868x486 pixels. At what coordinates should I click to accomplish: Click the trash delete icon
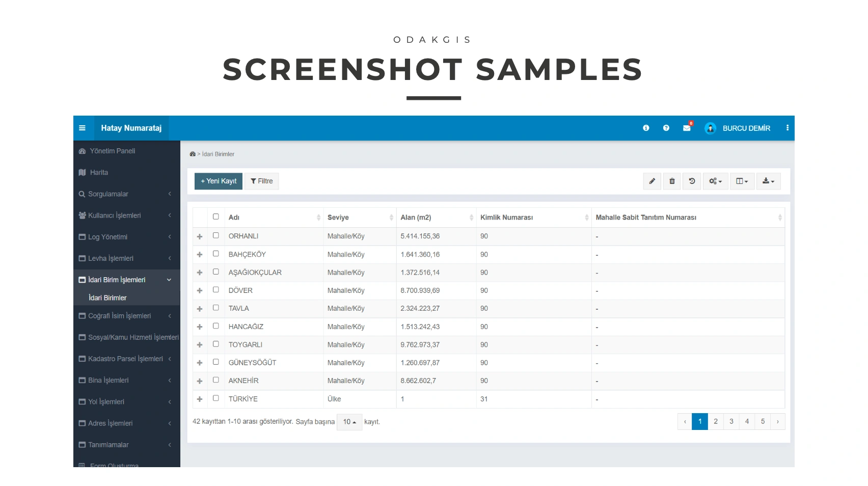pos(672,181)
